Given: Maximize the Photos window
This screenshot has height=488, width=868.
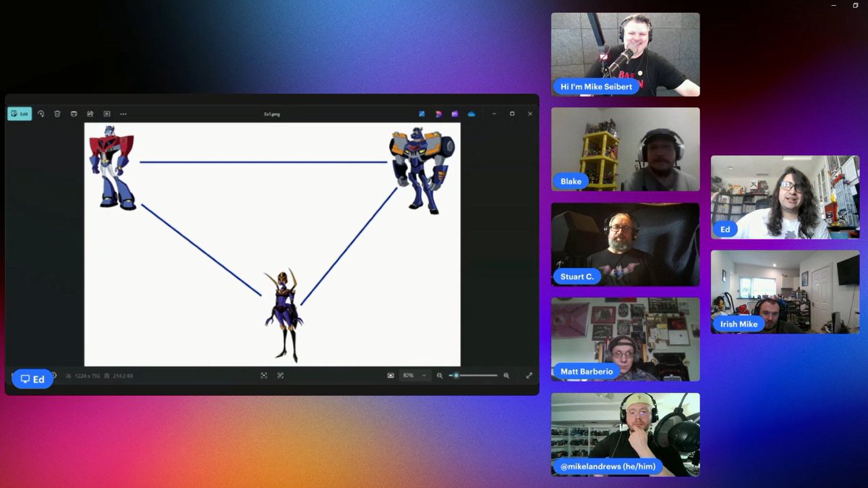Looking at the screenshot, I should click(512, 114).
